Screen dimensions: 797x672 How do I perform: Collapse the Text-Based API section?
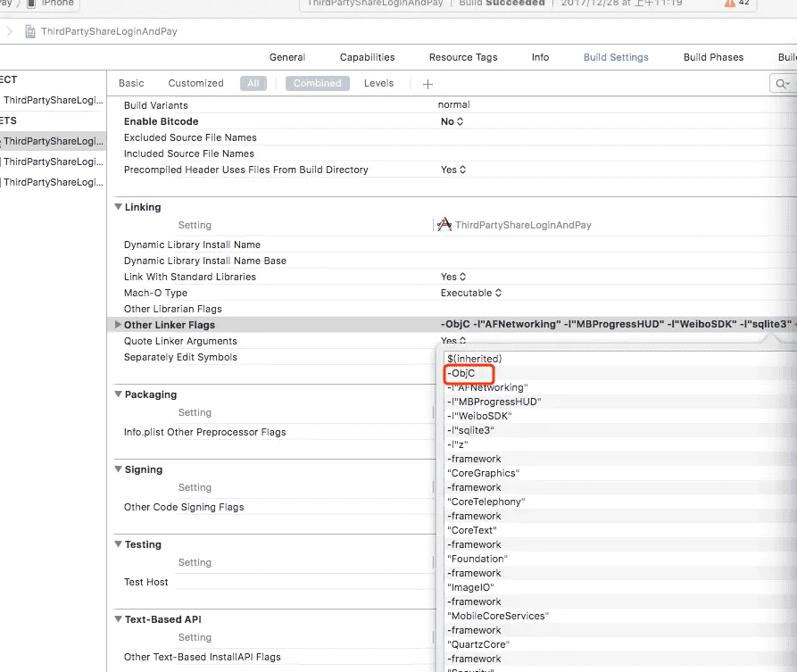tap(118, 619)
